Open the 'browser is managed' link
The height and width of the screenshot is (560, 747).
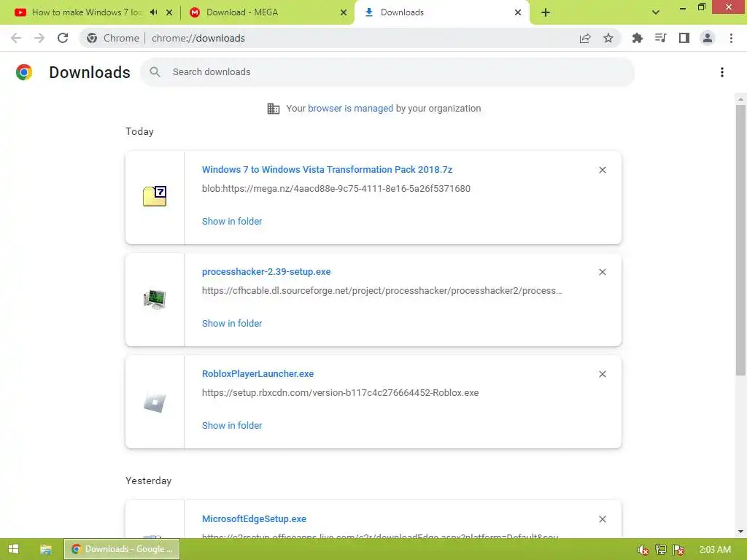[x=350, y=109]
